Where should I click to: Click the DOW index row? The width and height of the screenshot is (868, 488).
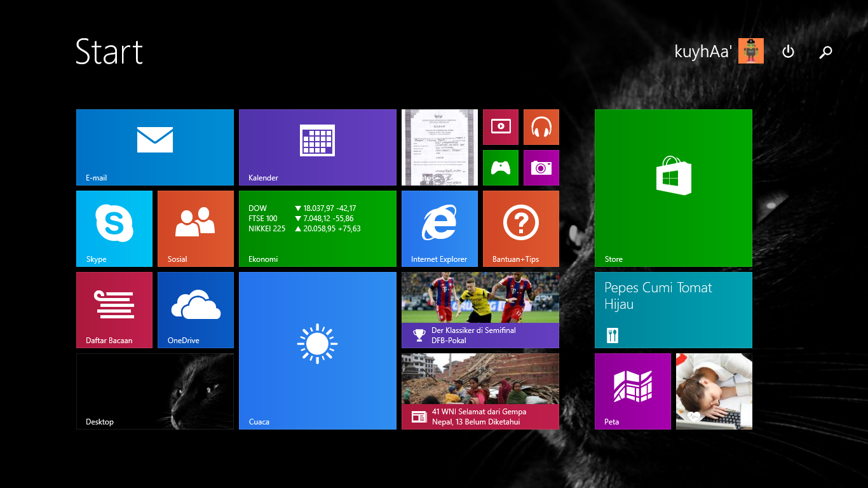tap(302, 208)
